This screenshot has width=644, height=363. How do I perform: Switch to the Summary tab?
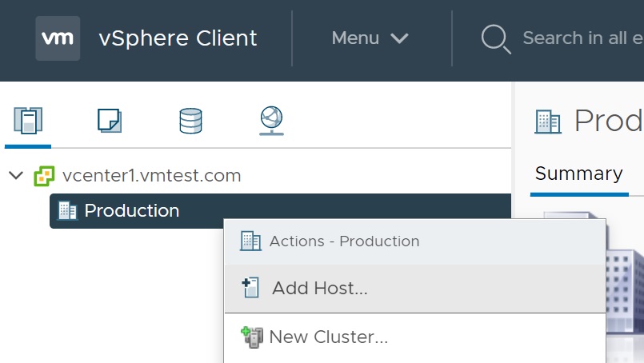click(x=578, y=174)
